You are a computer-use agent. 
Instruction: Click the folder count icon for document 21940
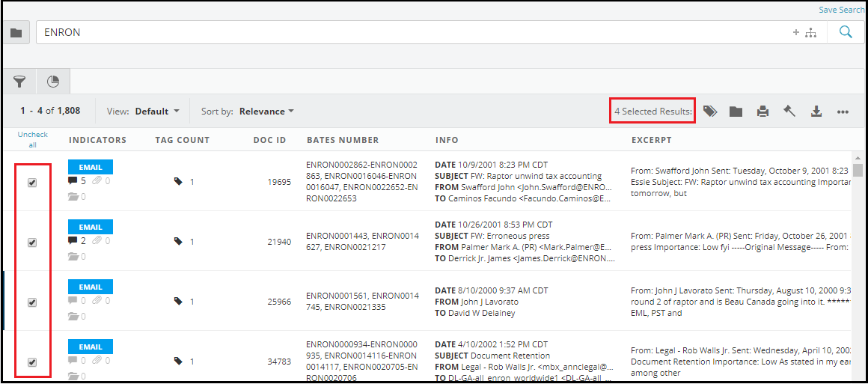pyautogui.click(x=73, y=256)
